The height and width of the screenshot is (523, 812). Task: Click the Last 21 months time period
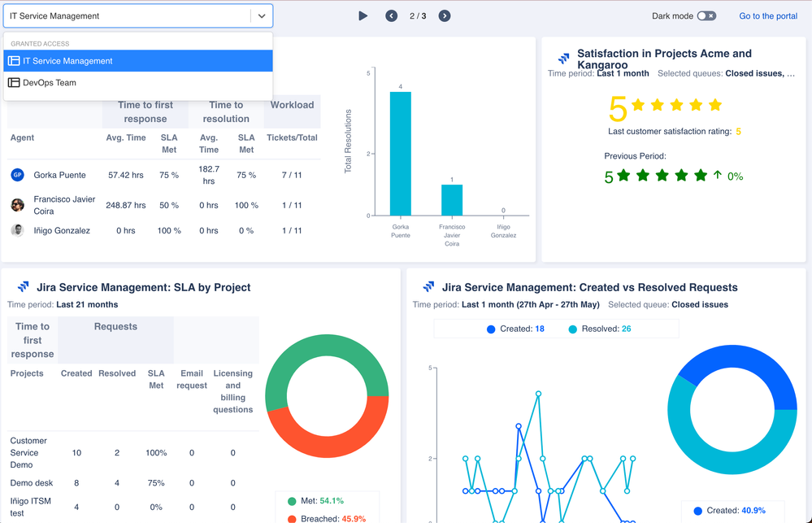(87, 304)
